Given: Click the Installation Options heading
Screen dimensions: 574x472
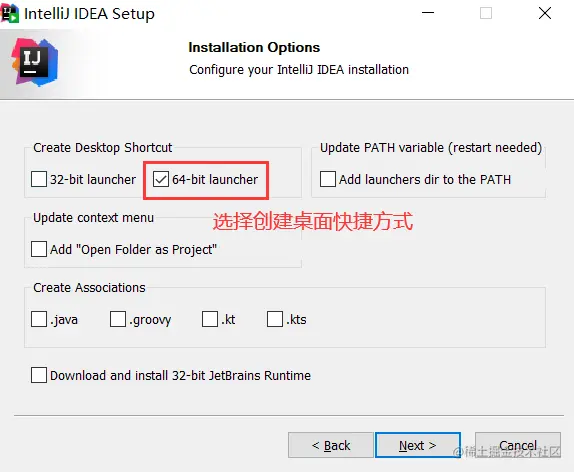Looking at the screenshot, I should click(254, 47).
